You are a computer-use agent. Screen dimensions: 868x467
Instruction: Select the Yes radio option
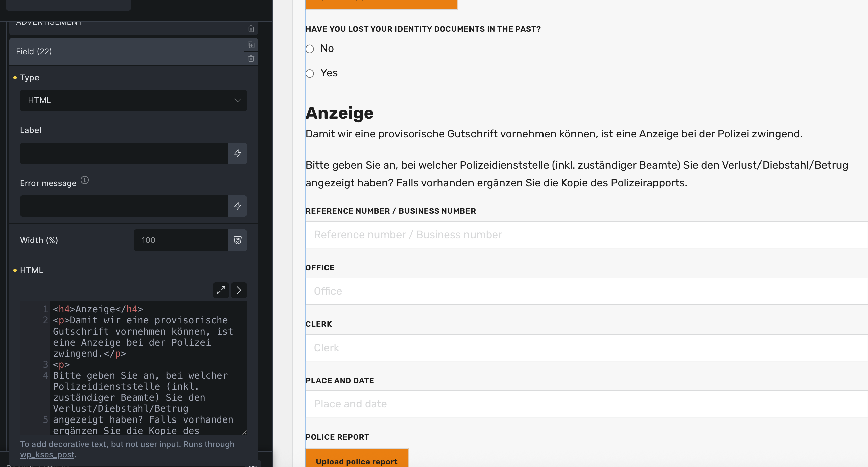(310, 73)
